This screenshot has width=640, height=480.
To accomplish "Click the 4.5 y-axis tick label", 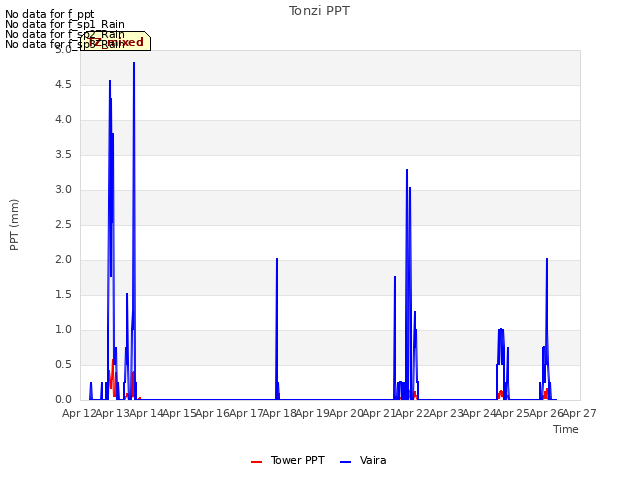I will pyautogui.click(x=63, y=84).
